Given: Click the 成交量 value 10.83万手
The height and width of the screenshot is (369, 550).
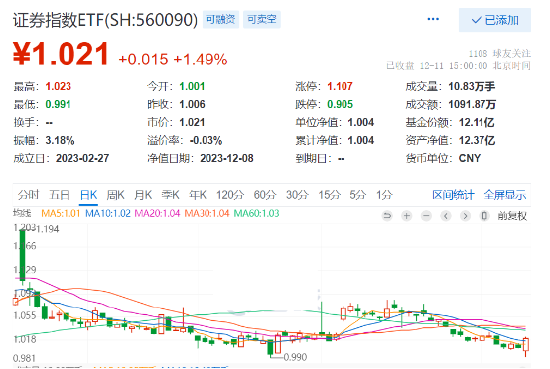Looking at the screenshot, I should (471, 86).
